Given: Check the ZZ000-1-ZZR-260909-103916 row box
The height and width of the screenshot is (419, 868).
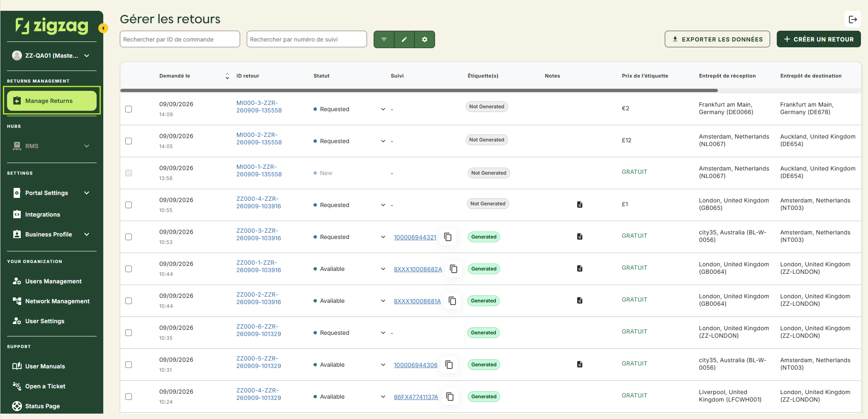Looking at the screenshot, I should 129,269.
